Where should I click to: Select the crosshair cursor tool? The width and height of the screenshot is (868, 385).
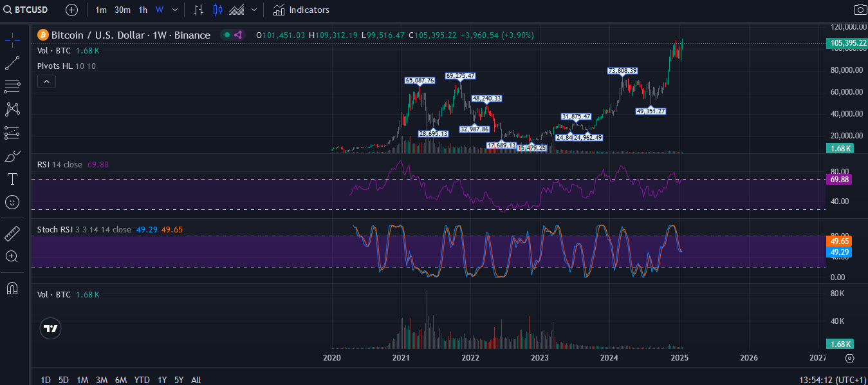(x=12, y=39)
